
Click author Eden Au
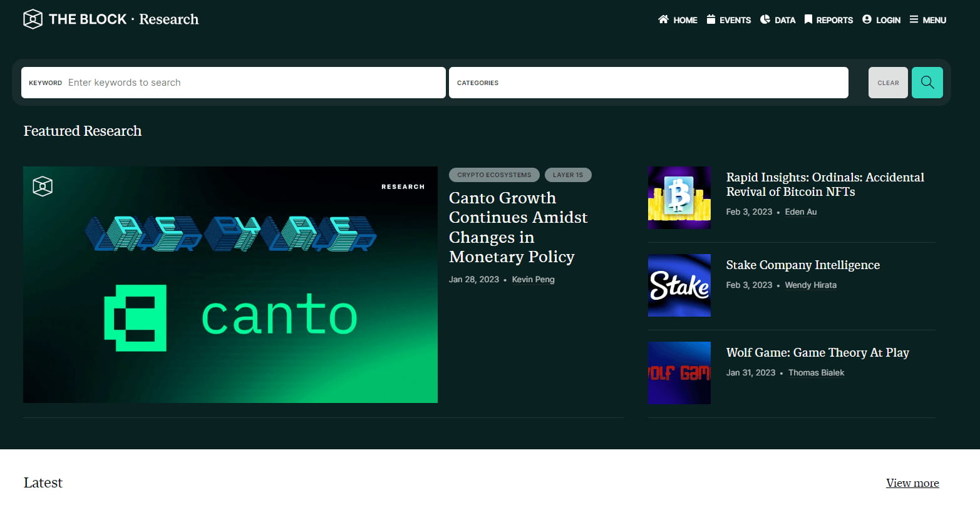click(801, 212)
